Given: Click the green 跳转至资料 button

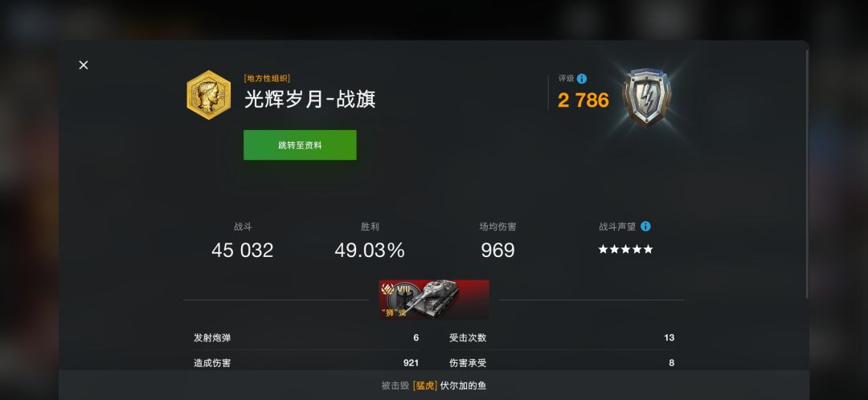Looking at the screenshot, I should [x=300, y=145].
